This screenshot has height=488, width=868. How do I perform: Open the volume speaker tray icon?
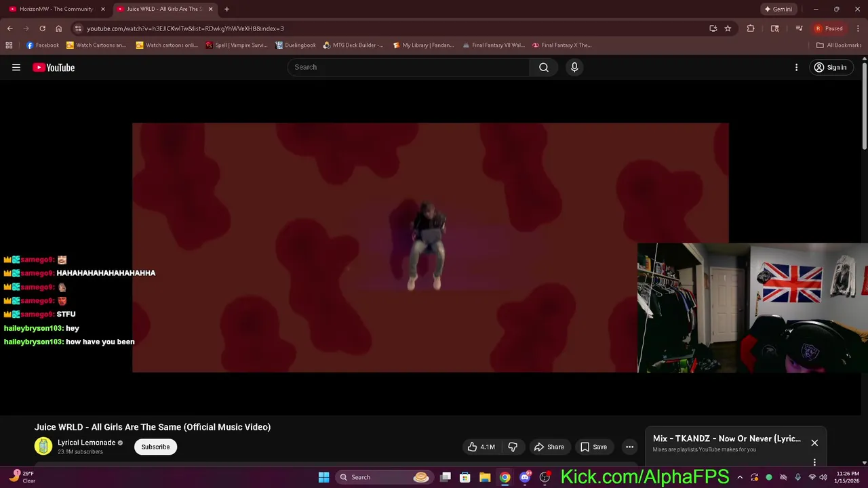823,477
